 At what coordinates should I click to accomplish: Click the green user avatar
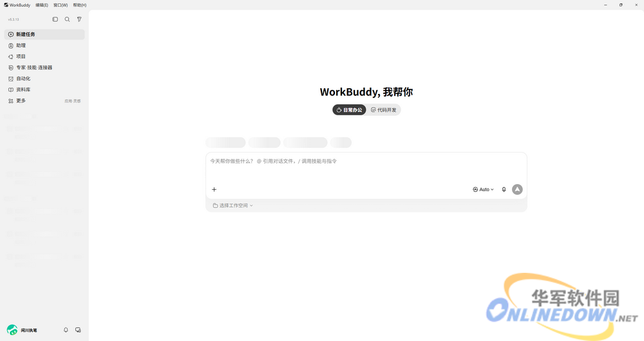[12, 330]
